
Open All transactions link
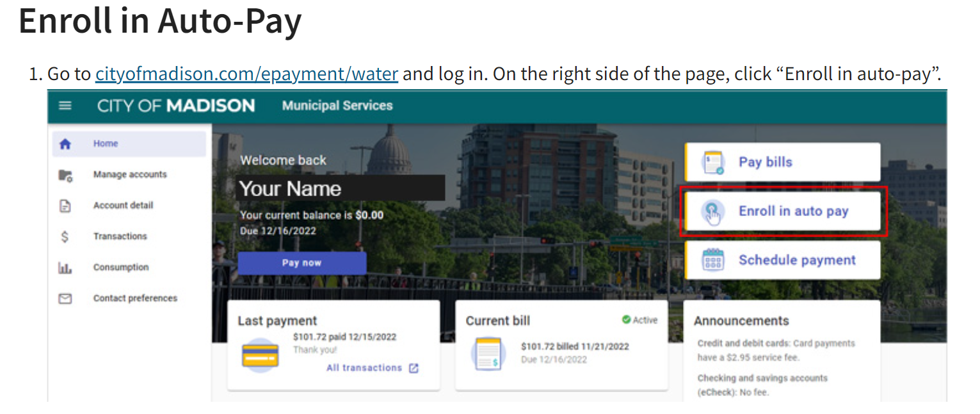[364, 368]
